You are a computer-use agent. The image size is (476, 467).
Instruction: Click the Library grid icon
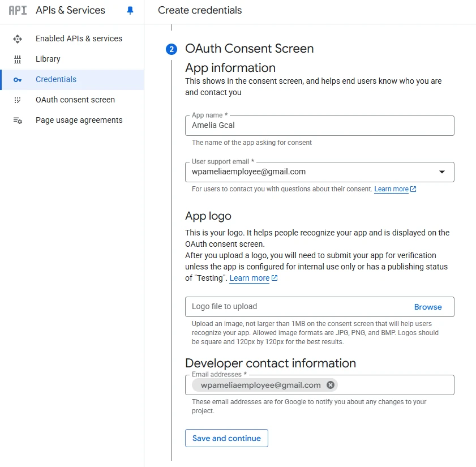(18, 59)
